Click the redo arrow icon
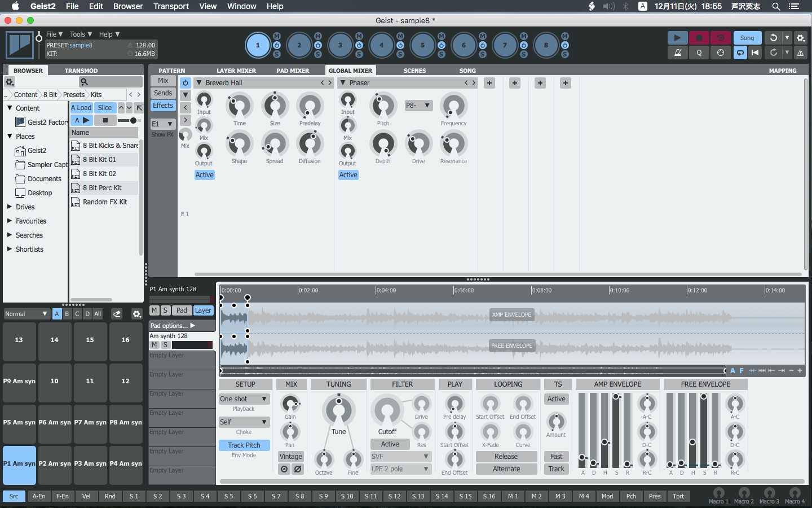 (x=774, y=52)
